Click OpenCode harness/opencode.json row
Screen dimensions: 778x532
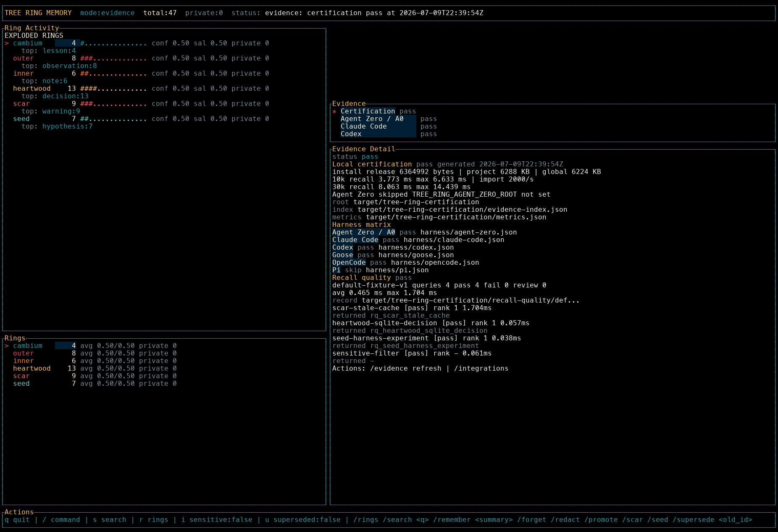tap(406, 263)
